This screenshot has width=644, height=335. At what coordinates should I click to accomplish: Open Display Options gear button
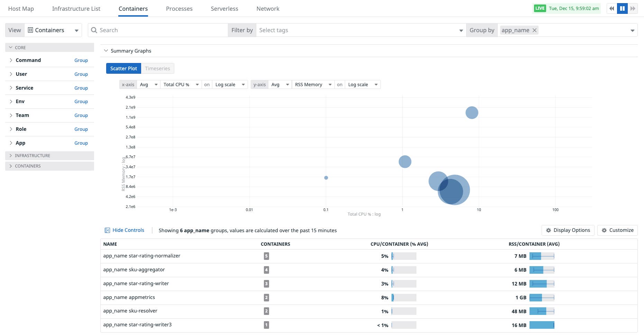(x=568, y=230)
